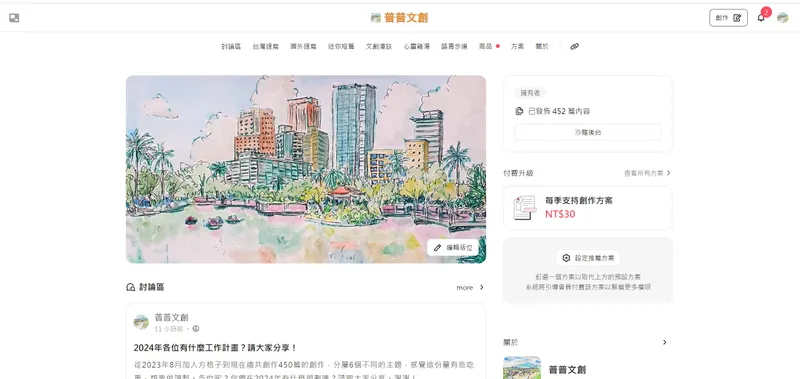Click the 普普文創 logo in the header
800x379 pixels.
(x=399, y=18)
